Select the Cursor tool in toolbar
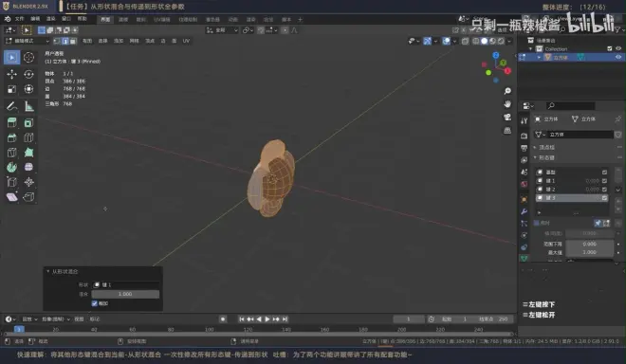Image resolution: width=626 pixels, height=364 pixels. 28,58
